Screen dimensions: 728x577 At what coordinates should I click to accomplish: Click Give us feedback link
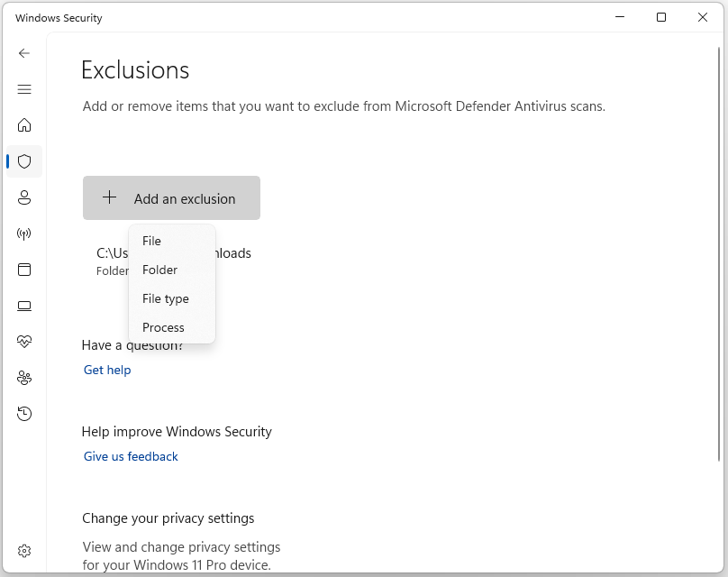[130, 456]
